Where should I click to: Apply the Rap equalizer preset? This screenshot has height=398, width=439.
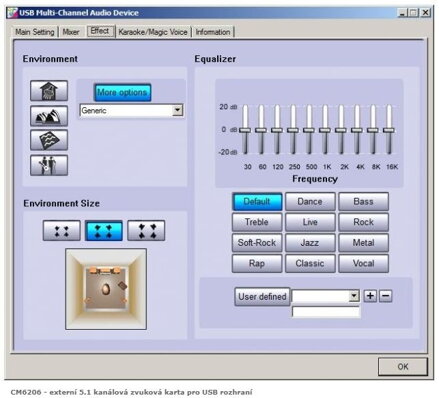click(257, 263)
